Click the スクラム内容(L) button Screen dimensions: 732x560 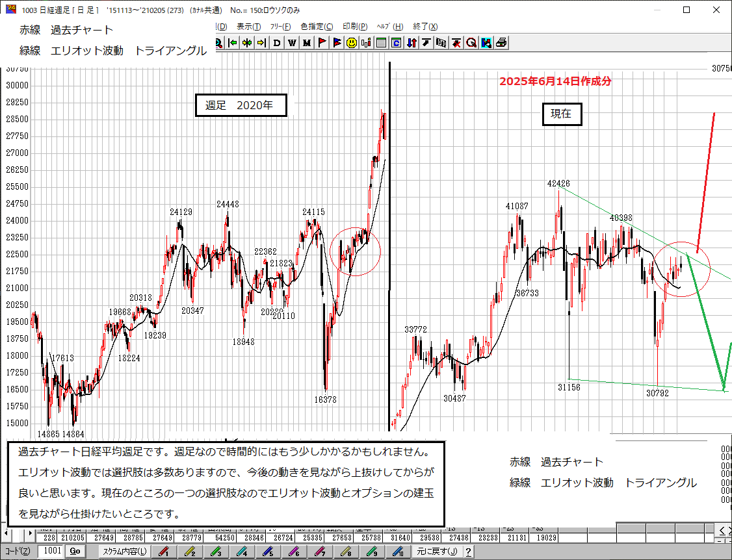pyautogui.click(x=124, y=552)
